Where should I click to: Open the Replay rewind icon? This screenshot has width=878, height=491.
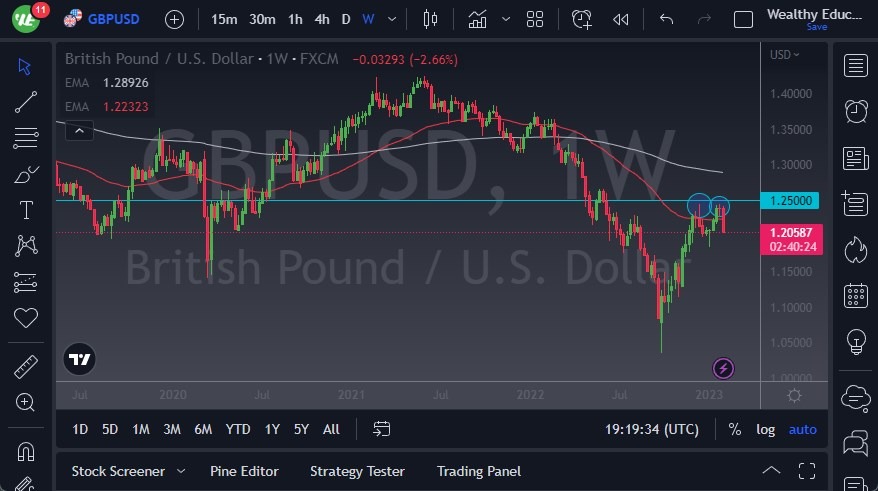click(621, 19)
